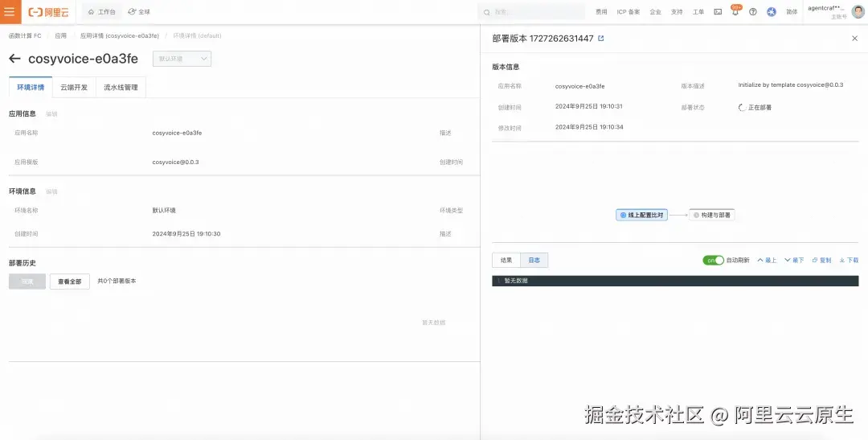868x440 pixels.
Task: Select the 环境详情 tab
Action: (x=31, y=88)
